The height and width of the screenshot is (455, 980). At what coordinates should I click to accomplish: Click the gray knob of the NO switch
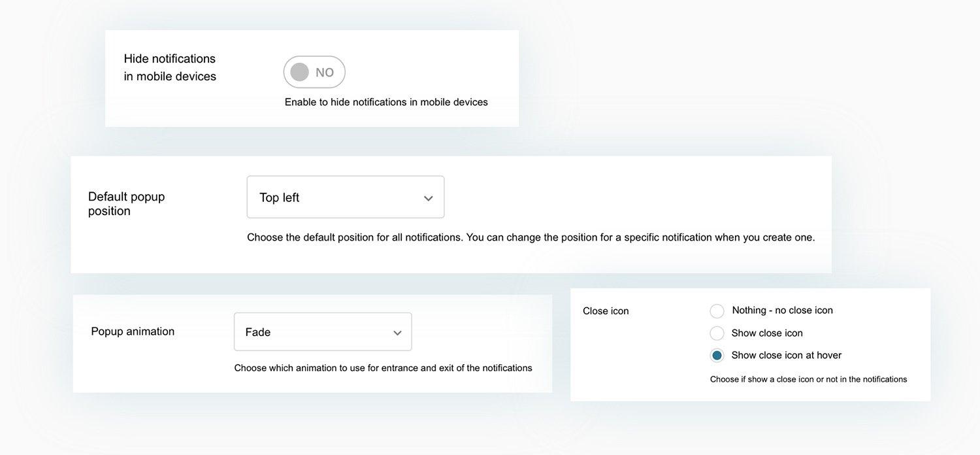click(x=299, y=72)
